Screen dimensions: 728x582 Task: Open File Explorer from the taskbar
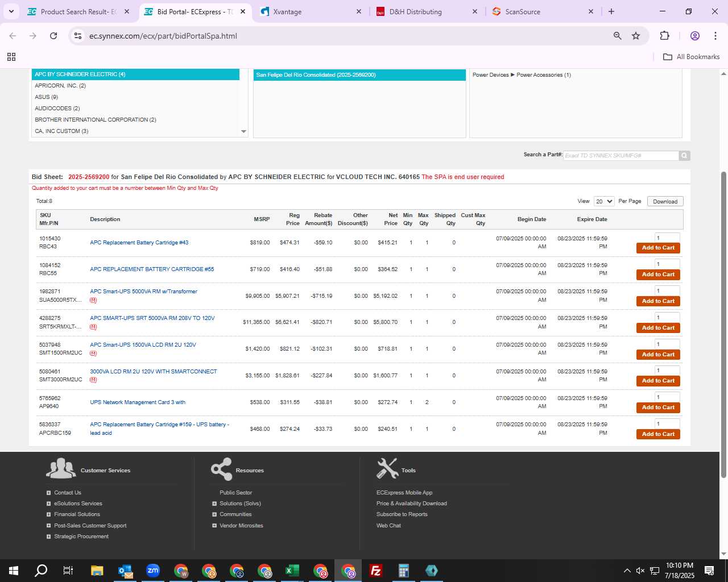97,571
